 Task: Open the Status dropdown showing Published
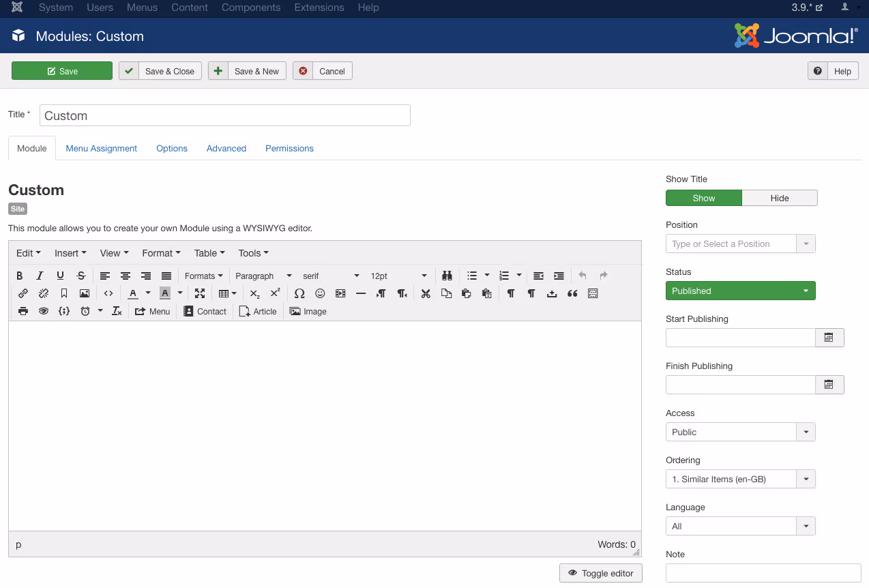(740, 290)
